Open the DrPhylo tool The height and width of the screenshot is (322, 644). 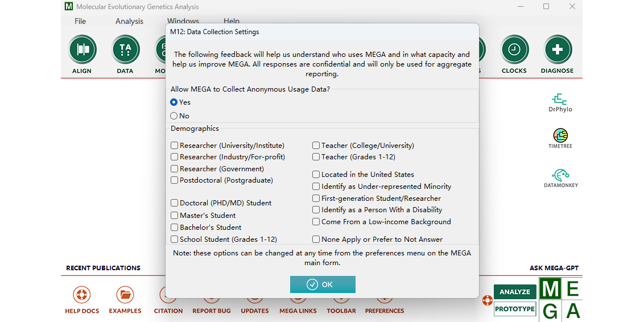coord(560,100)
